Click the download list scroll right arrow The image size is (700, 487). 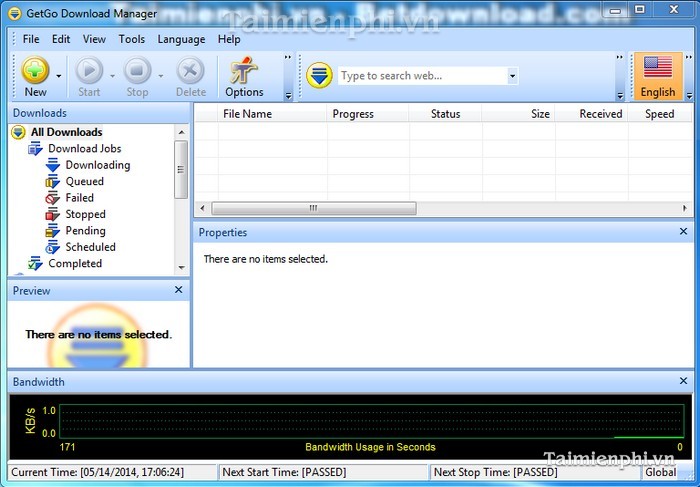tap(685, 208)
